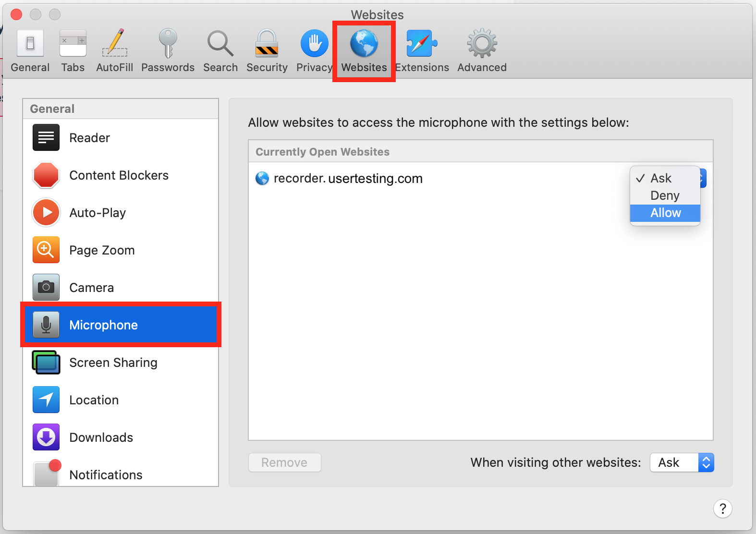Viewport: 756px width, 534px height.
Task: Click the Screen Sharing icon
Action: 46,362
